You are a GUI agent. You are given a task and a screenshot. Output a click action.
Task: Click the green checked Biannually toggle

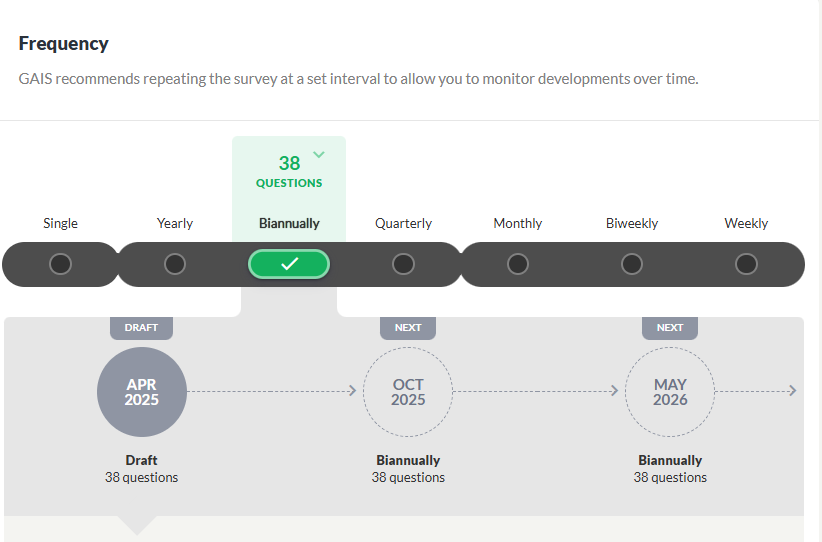(289, 264)
